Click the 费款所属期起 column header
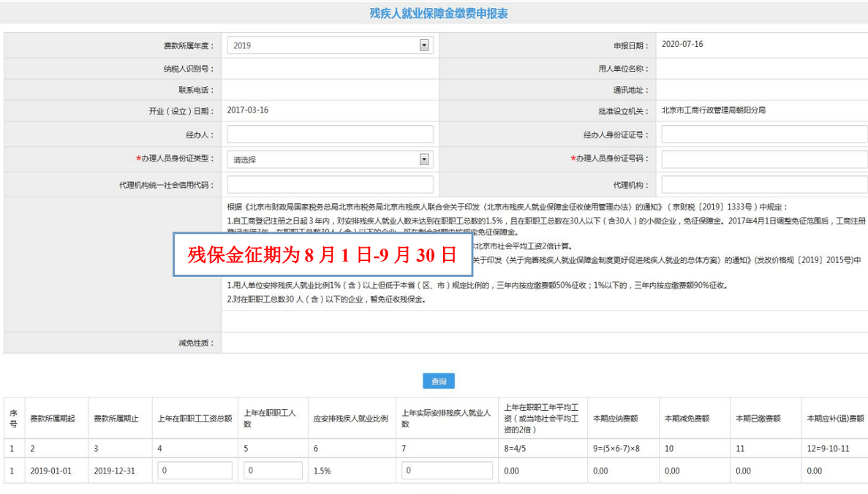Viewport: 868px width, 494px height. 52,419
